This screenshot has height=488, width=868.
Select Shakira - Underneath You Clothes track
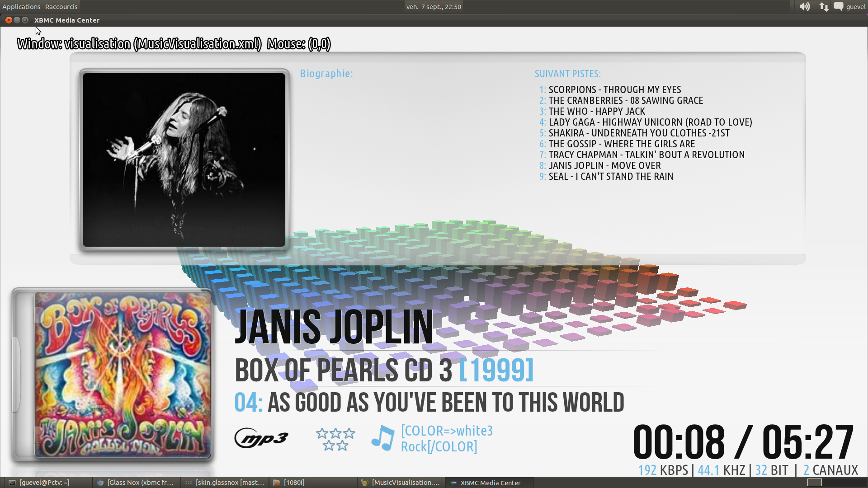pos(634,133)
